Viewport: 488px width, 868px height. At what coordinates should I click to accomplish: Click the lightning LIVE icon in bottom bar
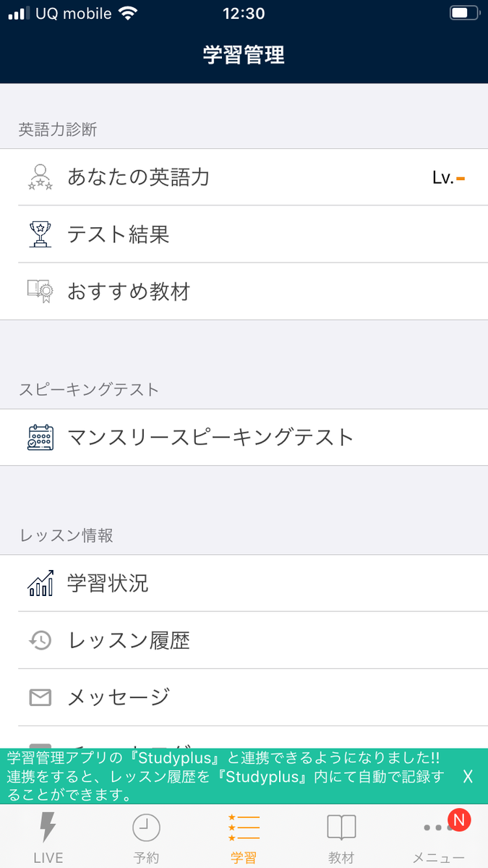(48, 827)
